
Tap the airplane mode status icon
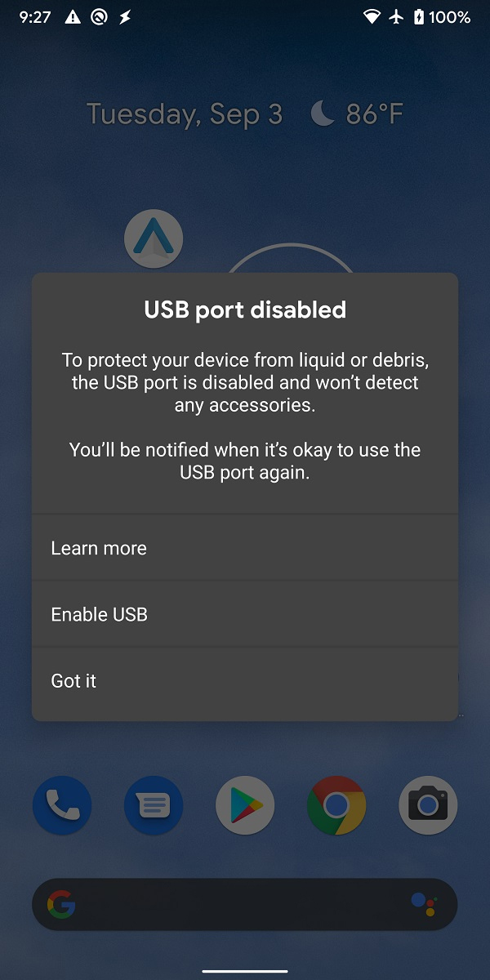pos(397,17)
